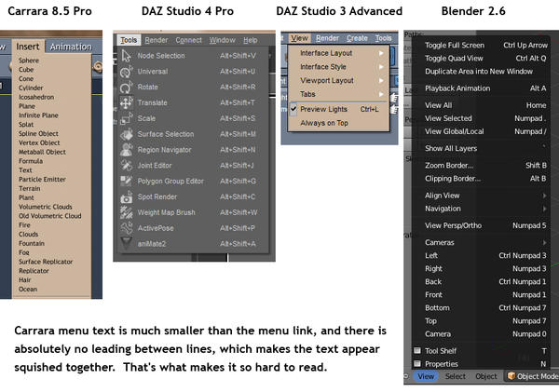Click the Scale tool icon

[x=126, y=118]
